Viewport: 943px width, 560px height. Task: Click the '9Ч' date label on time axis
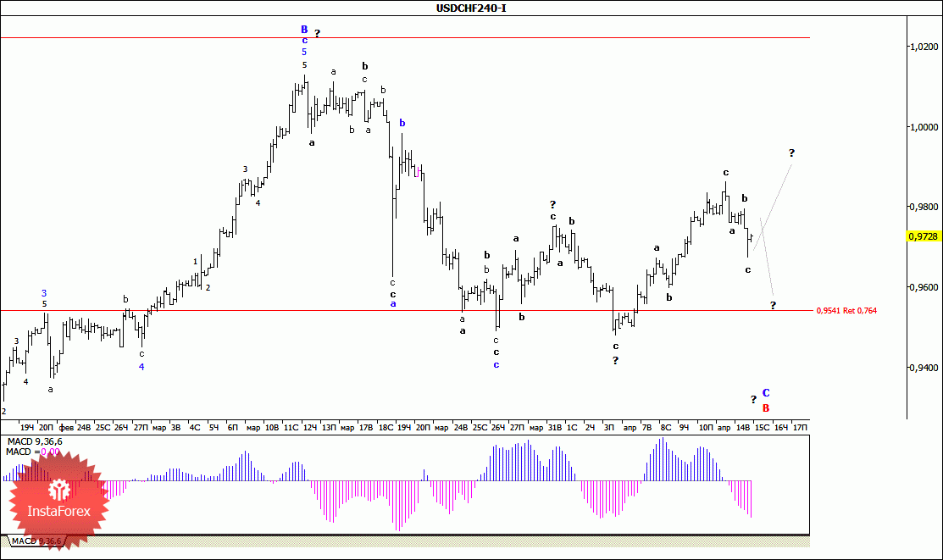tap(684, 428)
